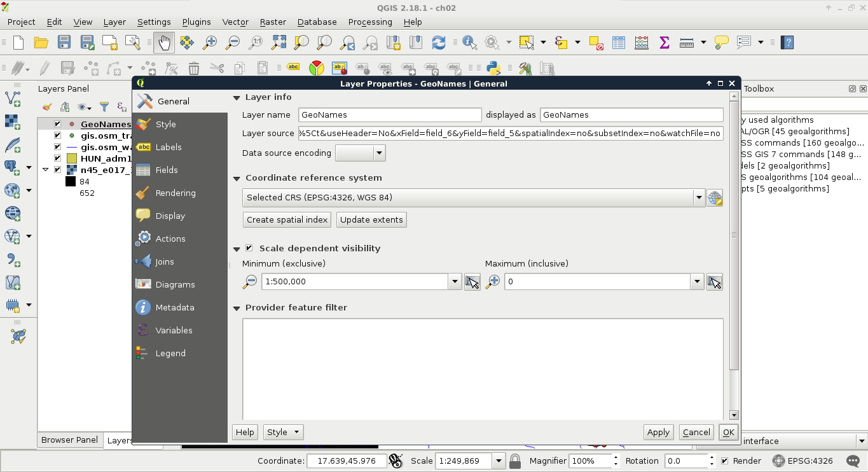Open the Identify Features tool
The width and height of the screenshot is (868, 472).
coord(470,43)
